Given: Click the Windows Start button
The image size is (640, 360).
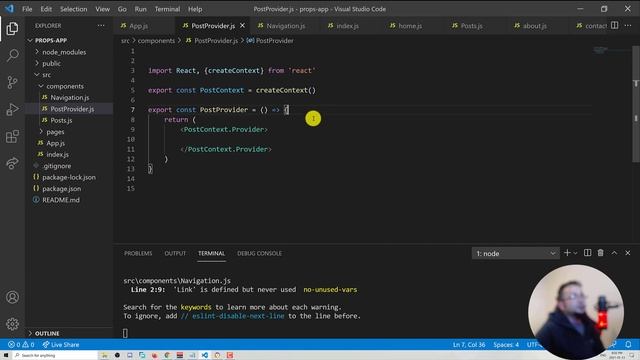Looking at the screenshot, I should click(x=6, y=356).
